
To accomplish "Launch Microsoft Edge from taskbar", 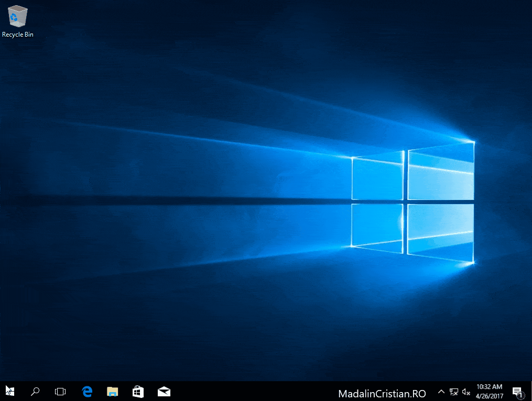I will click(x=87, y=392).
